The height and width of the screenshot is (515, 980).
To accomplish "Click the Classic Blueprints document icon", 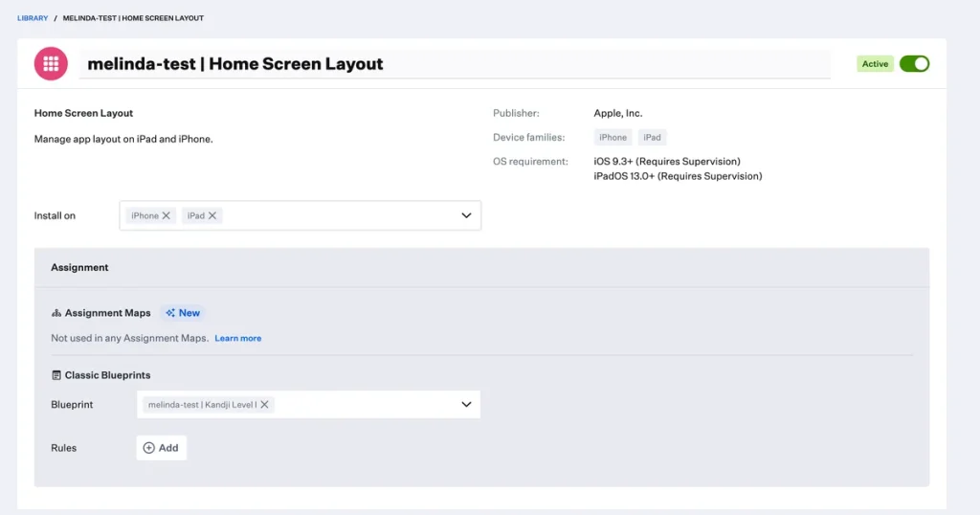I will click(56, 375).
